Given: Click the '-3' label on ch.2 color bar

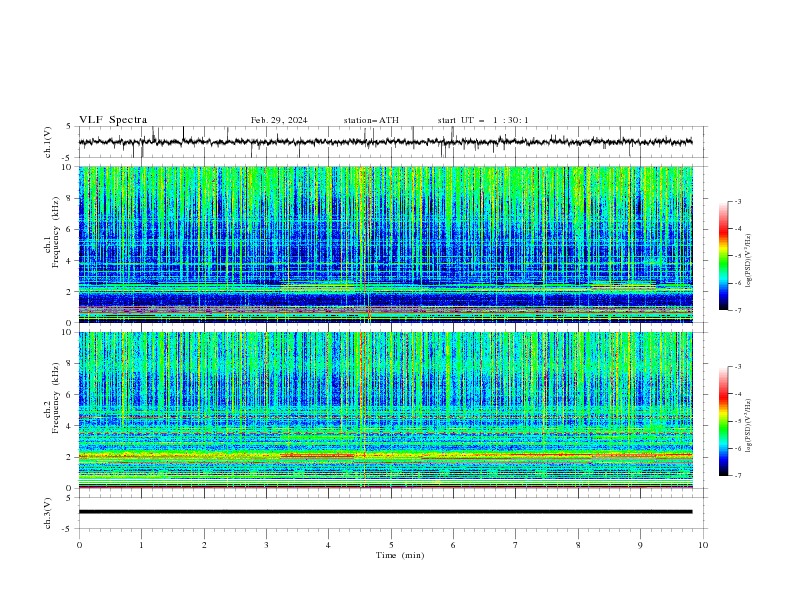Looking at the screenshot, I should (738, 367).
